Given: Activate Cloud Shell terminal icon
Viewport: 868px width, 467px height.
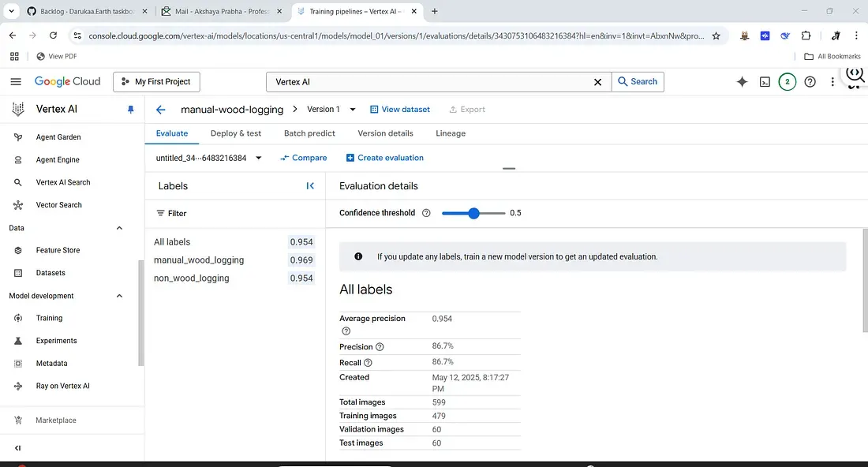Looking at the screenshot, I should [x=765, y=82].
